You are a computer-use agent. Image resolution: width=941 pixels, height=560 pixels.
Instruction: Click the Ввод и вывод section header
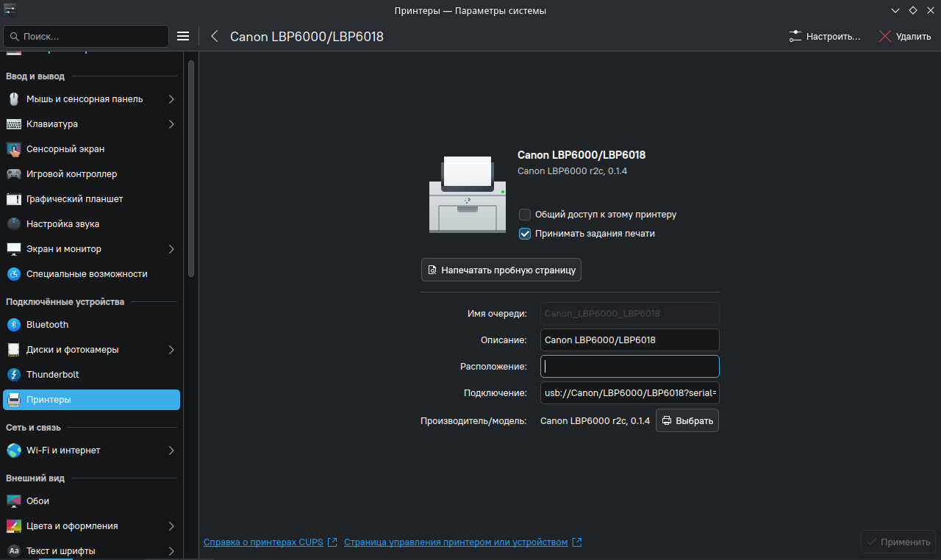(x=35, y=76)
